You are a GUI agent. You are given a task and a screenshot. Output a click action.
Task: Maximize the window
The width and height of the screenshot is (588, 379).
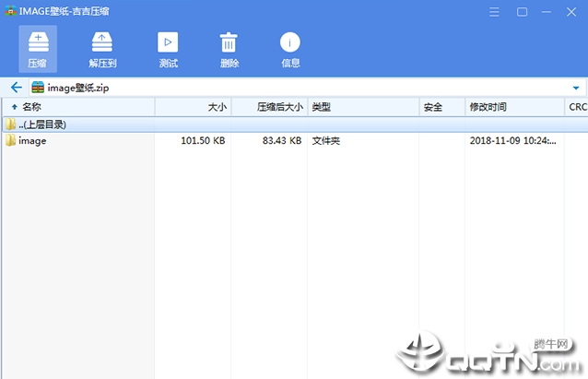tap(522, 12)
